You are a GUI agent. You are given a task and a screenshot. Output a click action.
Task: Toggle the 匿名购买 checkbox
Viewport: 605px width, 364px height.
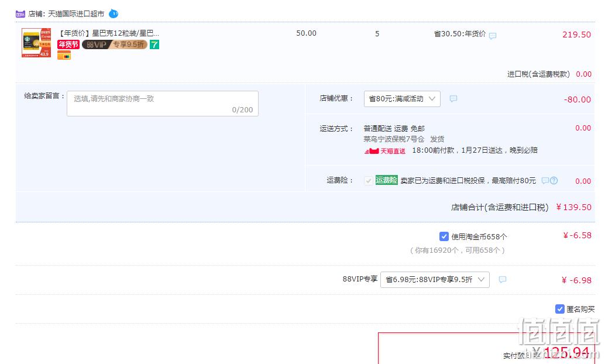[560, 309]
